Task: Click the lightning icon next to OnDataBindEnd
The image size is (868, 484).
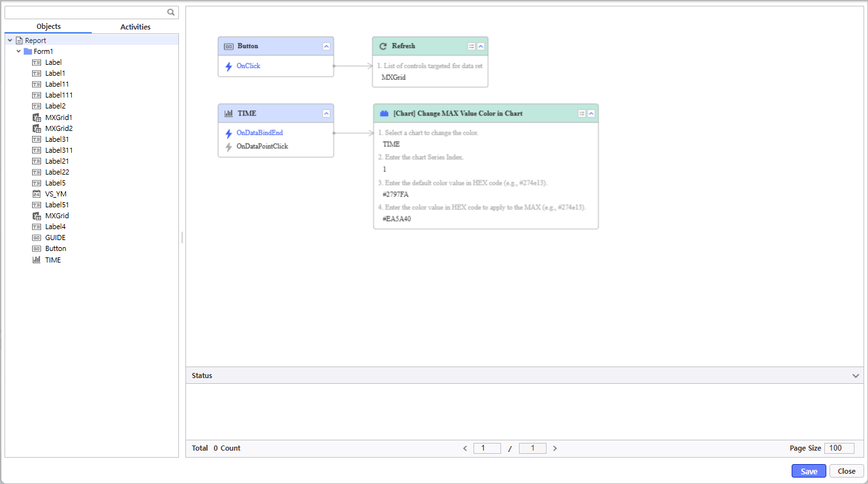Action: click(x=228, y=133)
